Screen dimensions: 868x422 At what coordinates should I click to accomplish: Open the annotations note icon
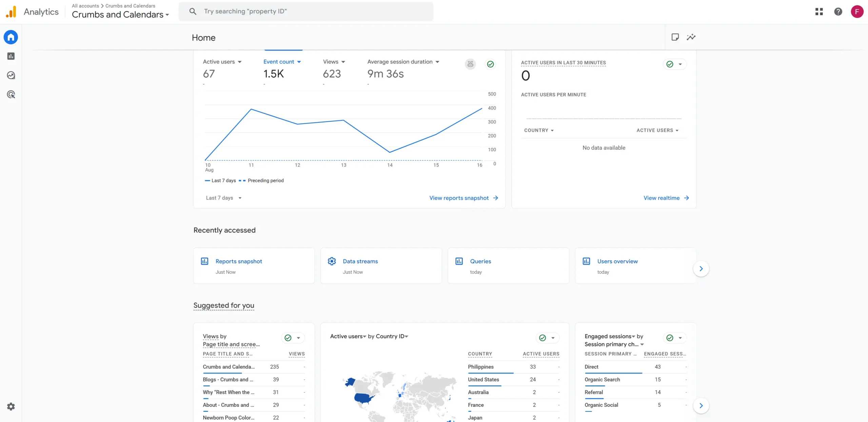pyautogui.click(x=675, y=37)
